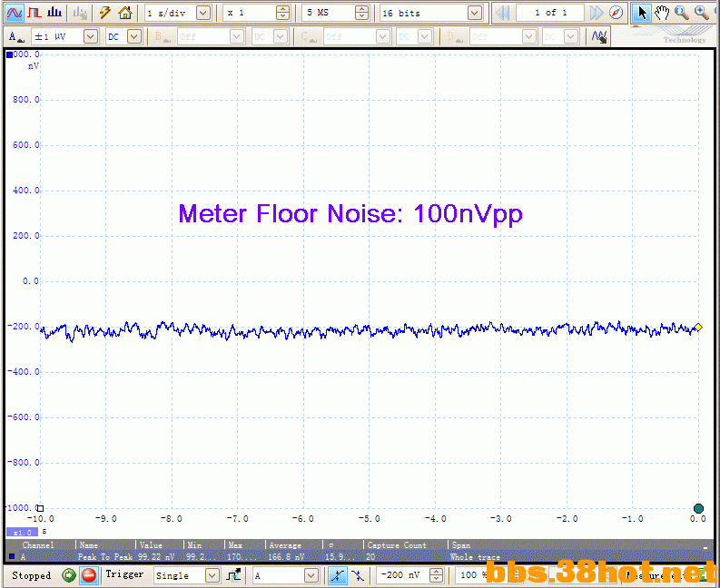Open the timebase 1 s/div dropdown
This screenshot has width=720, height=588.
(203, 13)
